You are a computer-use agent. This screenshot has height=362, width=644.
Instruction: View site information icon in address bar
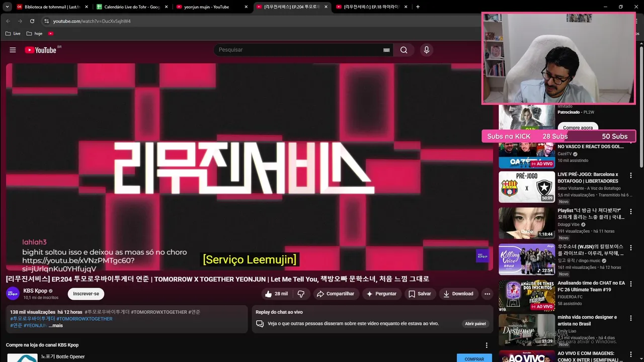(x=46, y=21)
